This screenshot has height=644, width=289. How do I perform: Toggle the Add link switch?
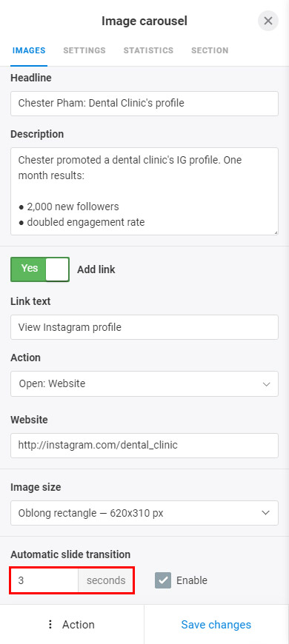tap(40, 269)
